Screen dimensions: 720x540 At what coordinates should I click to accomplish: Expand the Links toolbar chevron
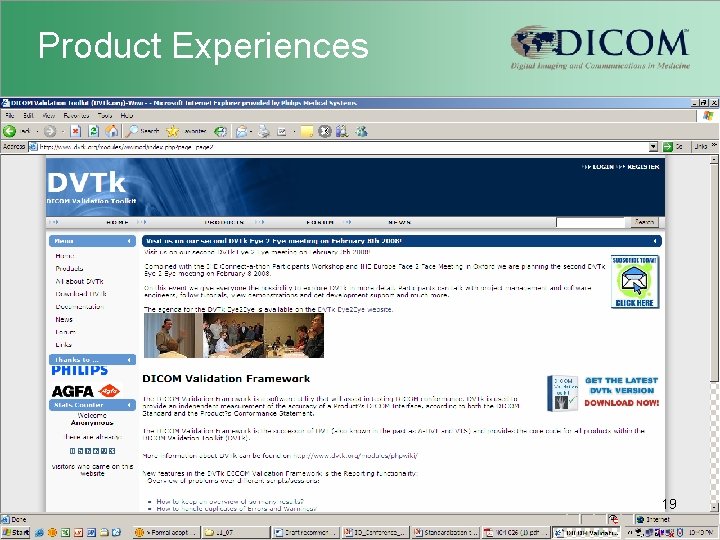[714, 146]
